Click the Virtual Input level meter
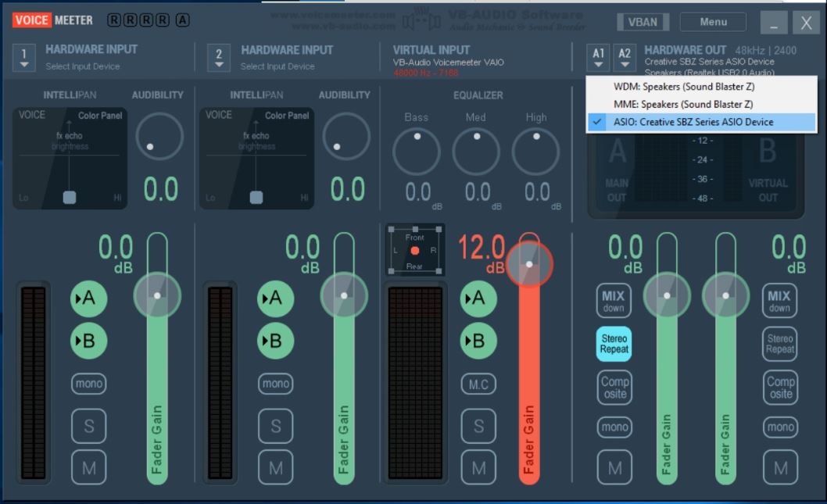Viewport: 827px width, 504px height. [x=415, y=383]
